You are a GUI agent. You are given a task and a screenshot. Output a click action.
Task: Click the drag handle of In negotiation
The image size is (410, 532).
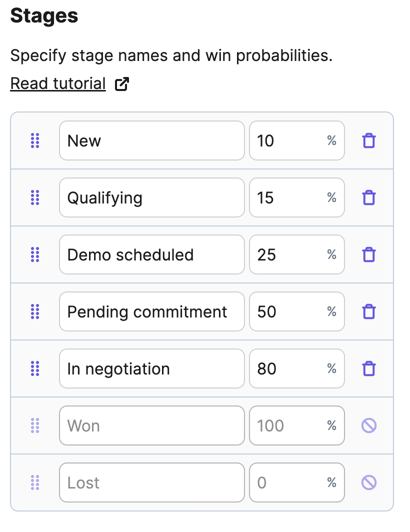click(x=35, y=369)
